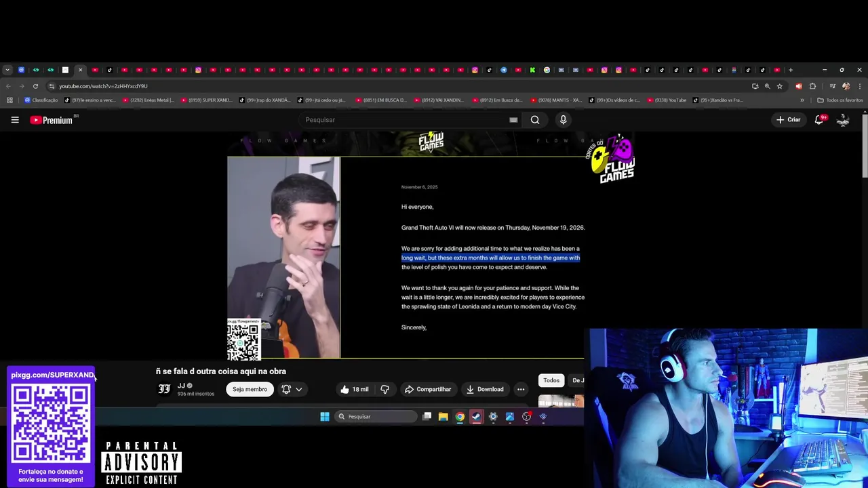Click the red extension icon in Chrome toolbar
Viewport: 868px width, 488px height.
point(798,86)
